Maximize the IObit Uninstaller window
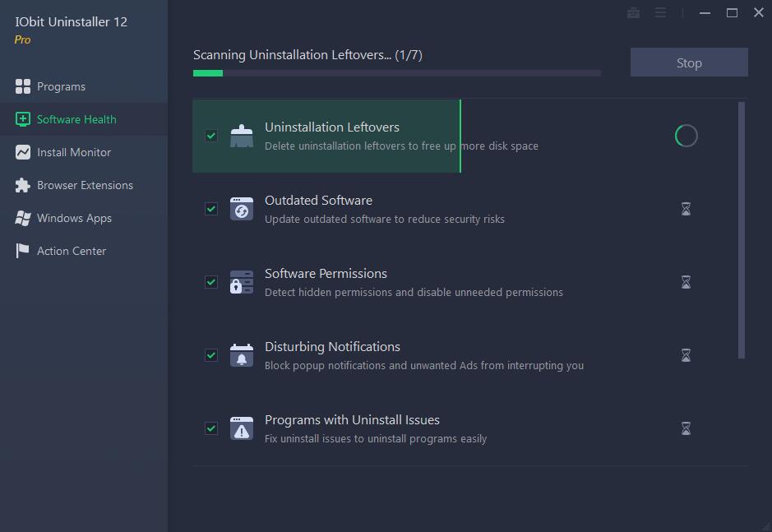The image size is (772, 532). point(732,13)
